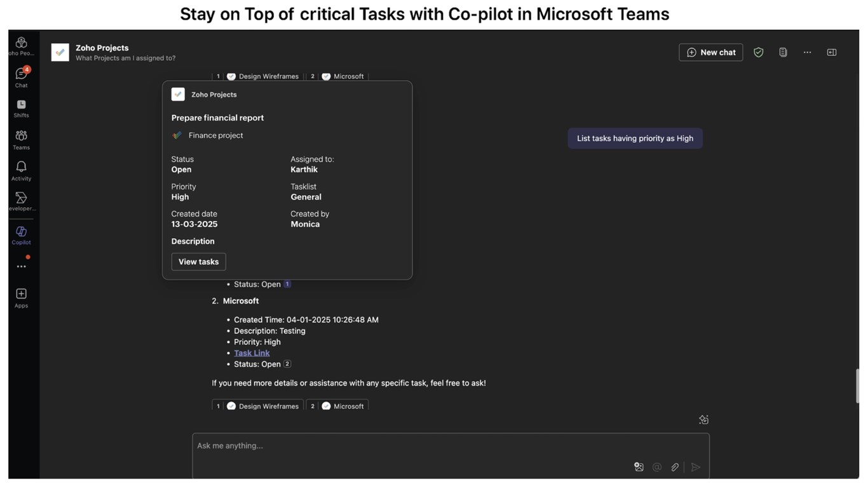The image size is (868, 488).
Task: Select the "List tasks having priority as High" message
Action: pyautogui.click(x=635, y=139)
